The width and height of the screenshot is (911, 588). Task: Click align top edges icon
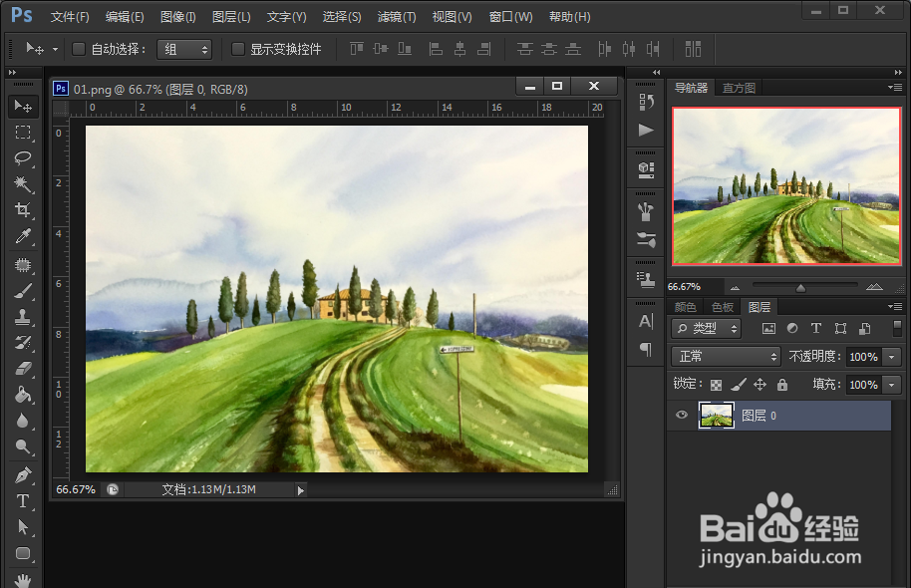point(356,49)
